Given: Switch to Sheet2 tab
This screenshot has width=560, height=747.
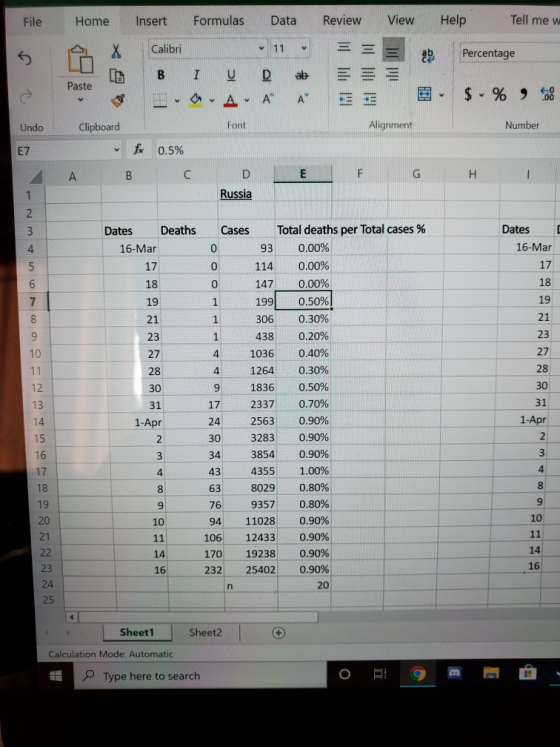Looking at the screenshot, I should pyautogui.click(x=205, y=633).
